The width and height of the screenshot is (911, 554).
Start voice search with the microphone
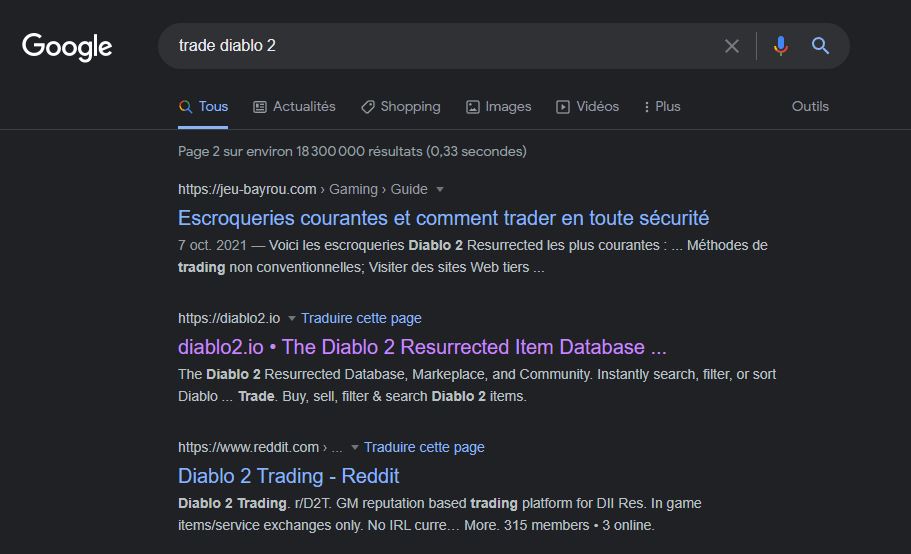(781, 46)
